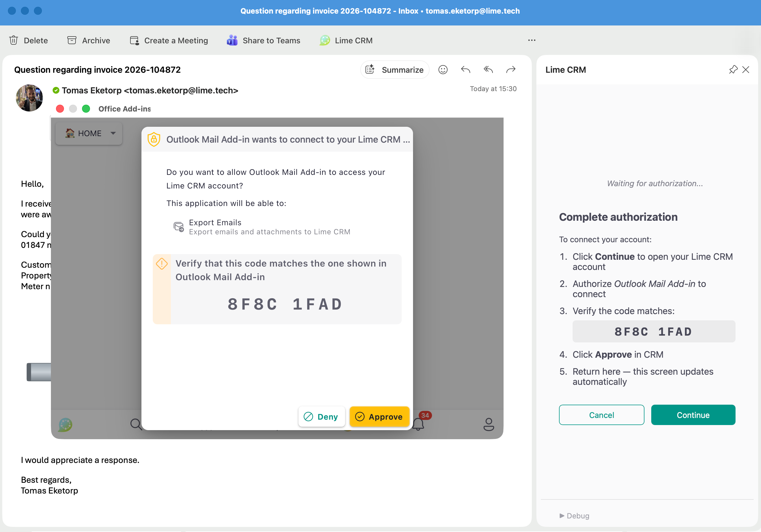Open the user profile icon in bottom bar
761x532 pixels.
click(x=489, y=424)
